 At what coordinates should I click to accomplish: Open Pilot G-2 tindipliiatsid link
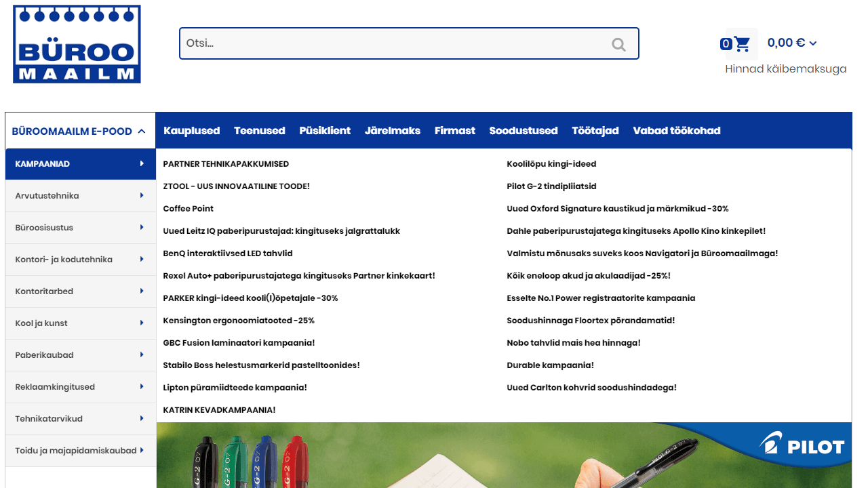coord(551,186)
